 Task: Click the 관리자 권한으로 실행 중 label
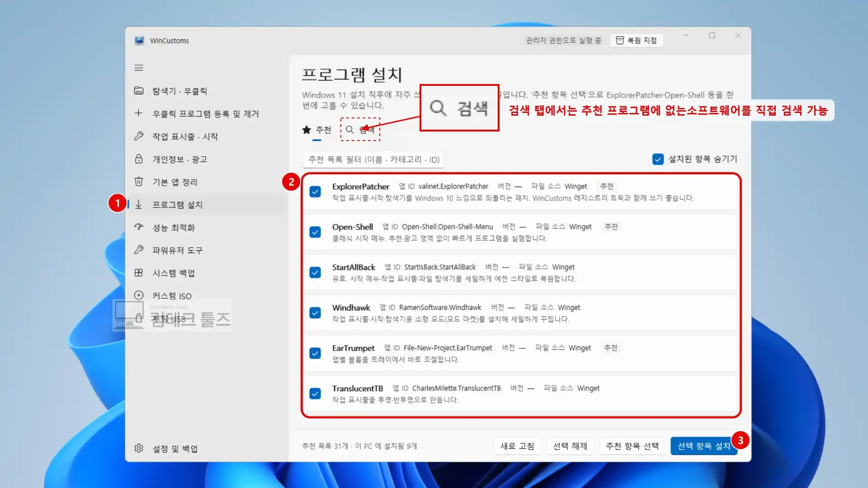pyautogui.click(x=564, y=41)
